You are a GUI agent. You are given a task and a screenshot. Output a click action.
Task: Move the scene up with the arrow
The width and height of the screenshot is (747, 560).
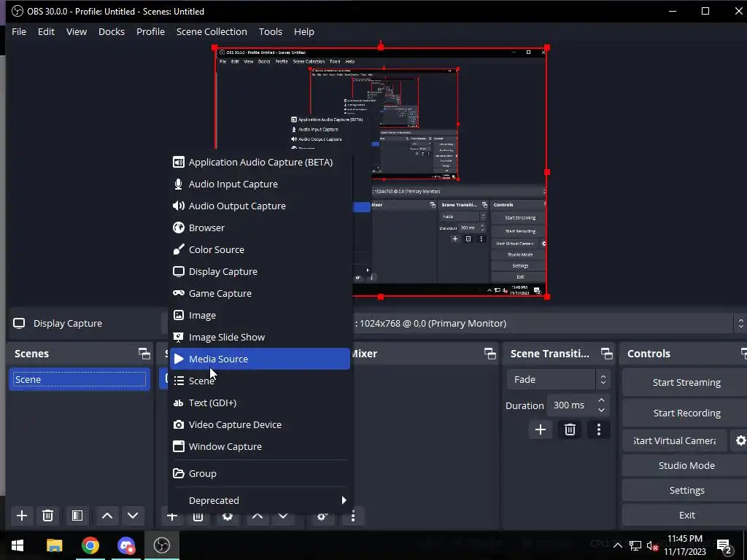click(x=107, y=516)
